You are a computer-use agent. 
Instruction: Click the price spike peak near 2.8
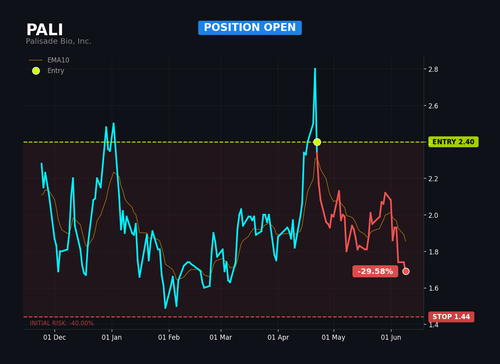click(x=315, y=69)
